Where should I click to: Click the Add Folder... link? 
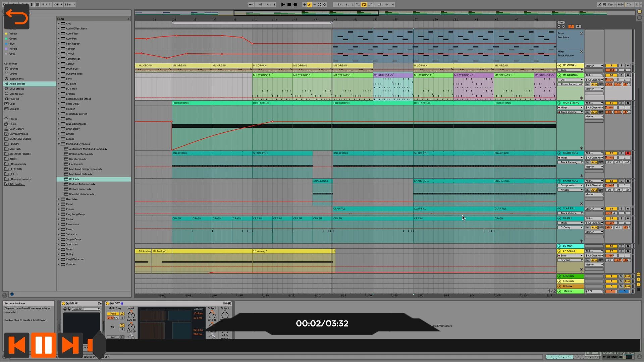click(x=17, y=184)
